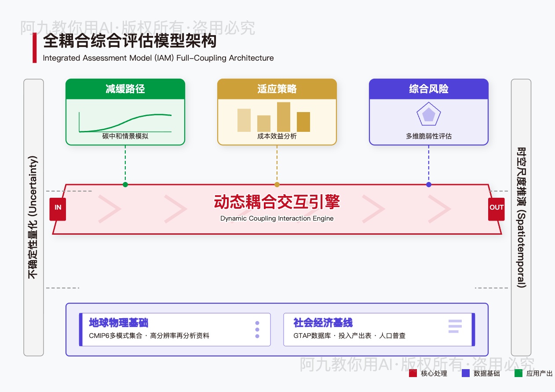The width and height of the screenshot is (555, 392).
Task: Expand the 时空尺度推演 (Spatiotemporal) side panel
Action: pos(521,218)
